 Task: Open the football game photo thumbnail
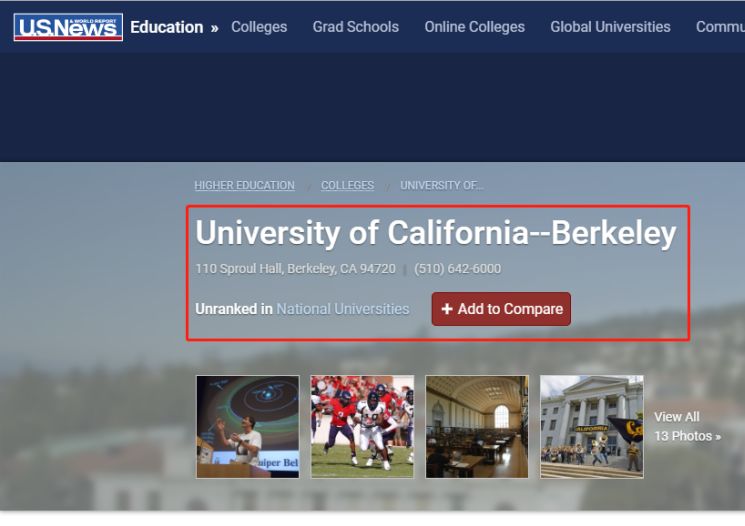tap(362, 427)
